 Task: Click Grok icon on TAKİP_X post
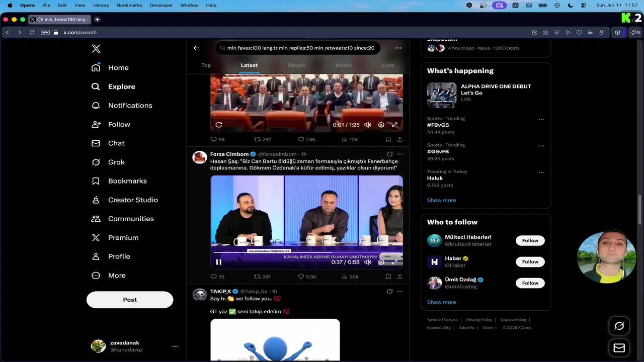click(x=389, y=292)
